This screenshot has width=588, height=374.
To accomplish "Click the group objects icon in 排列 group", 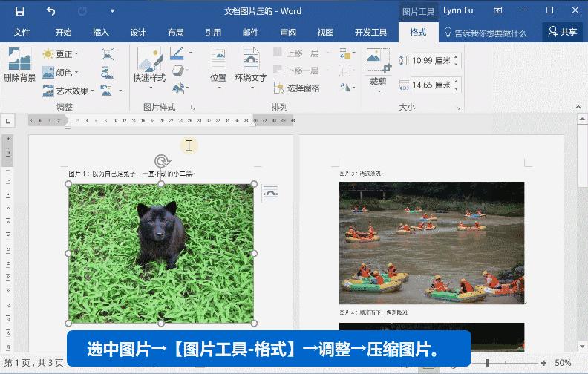I will 344,70.
